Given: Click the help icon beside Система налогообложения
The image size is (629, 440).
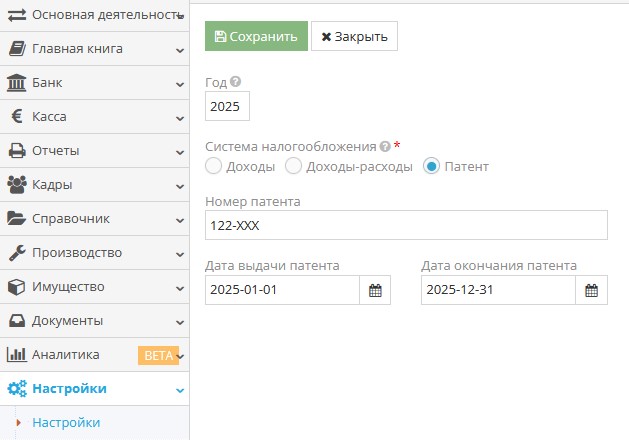Looking at the screenshot, I should (x=385, y=146).
